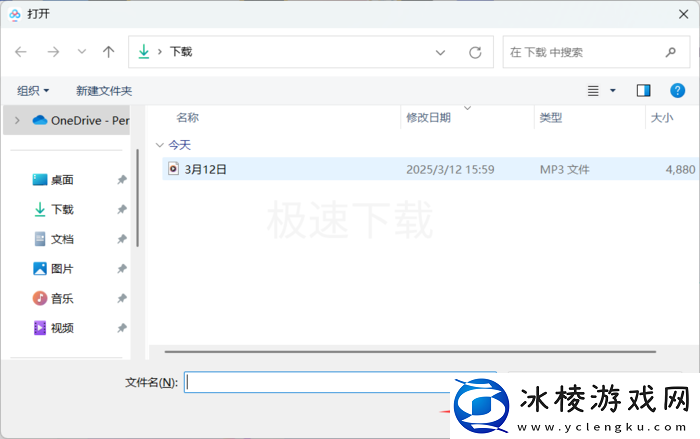Viewport: 700px width, 439px height.
Task: Open the view options dropdown arrow
Action: (613, 91)
